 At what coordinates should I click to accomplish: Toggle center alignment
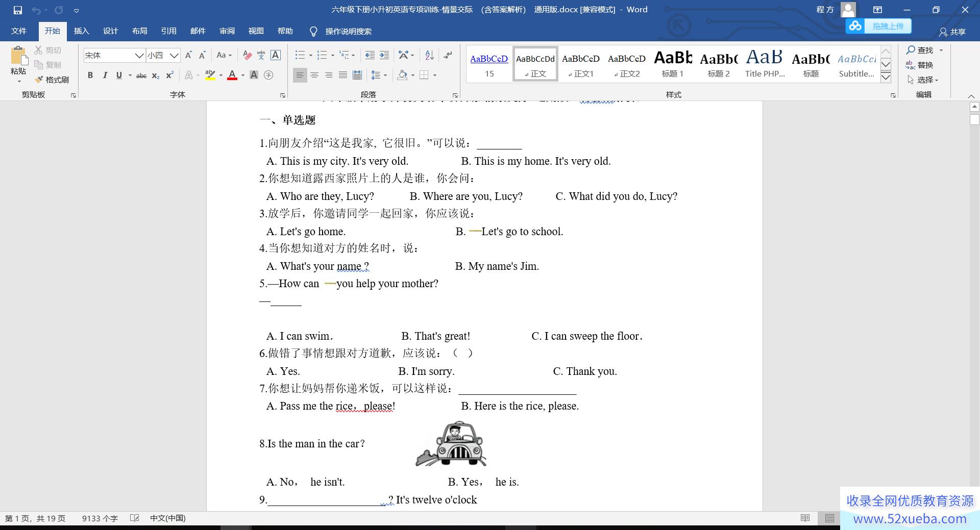(314, 75)
